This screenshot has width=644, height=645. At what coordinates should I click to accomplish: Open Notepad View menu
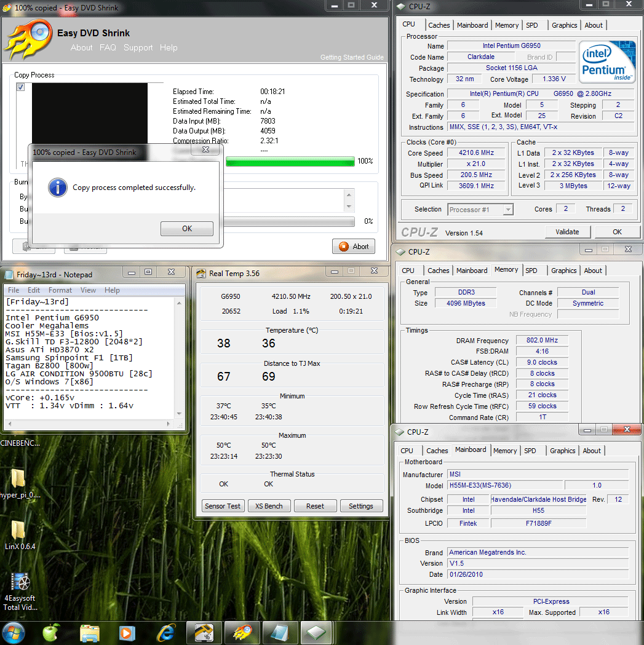click(x=88, y=290)
